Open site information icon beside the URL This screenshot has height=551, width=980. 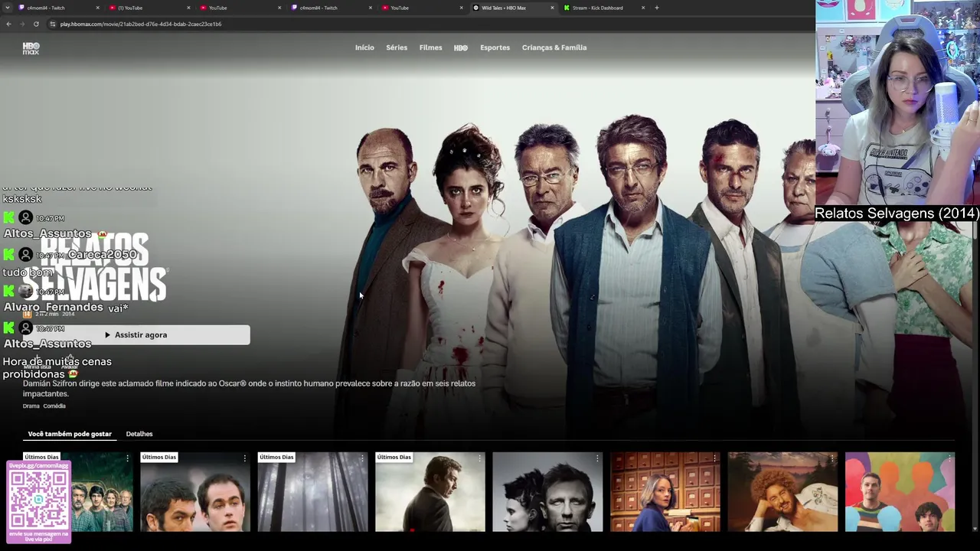[52, 24]
